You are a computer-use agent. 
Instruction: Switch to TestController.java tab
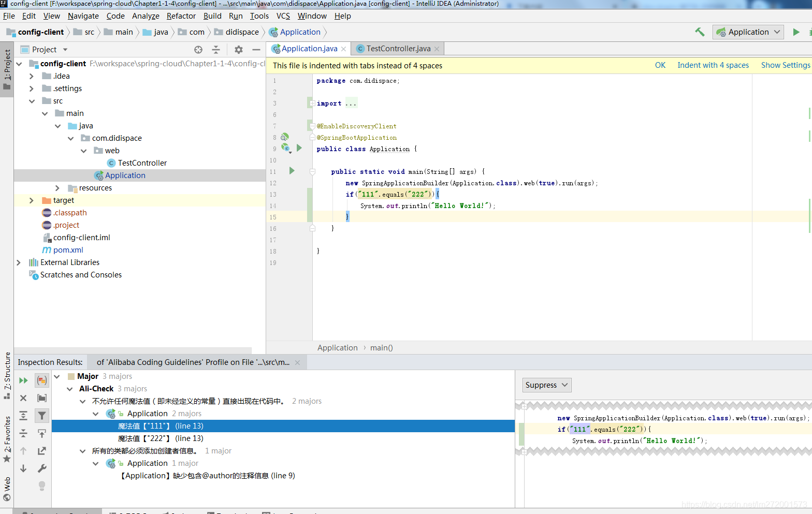coord(398,49)
